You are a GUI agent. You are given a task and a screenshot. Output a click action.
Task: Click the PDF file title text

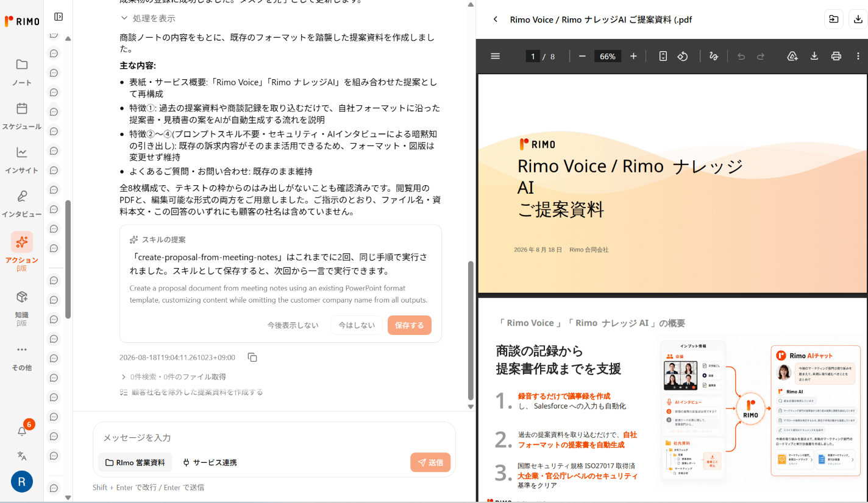coord(601,19)
